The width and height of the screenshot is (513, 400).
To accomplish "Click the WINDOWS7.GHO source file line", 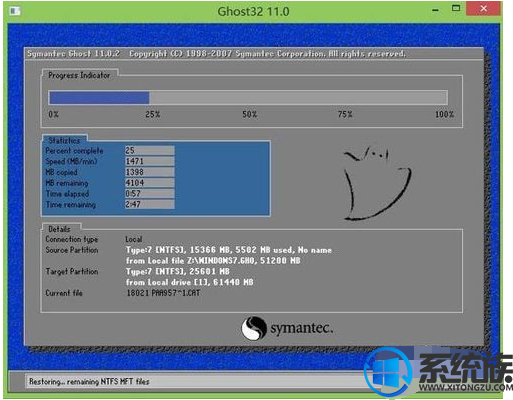I will point(213,261).
